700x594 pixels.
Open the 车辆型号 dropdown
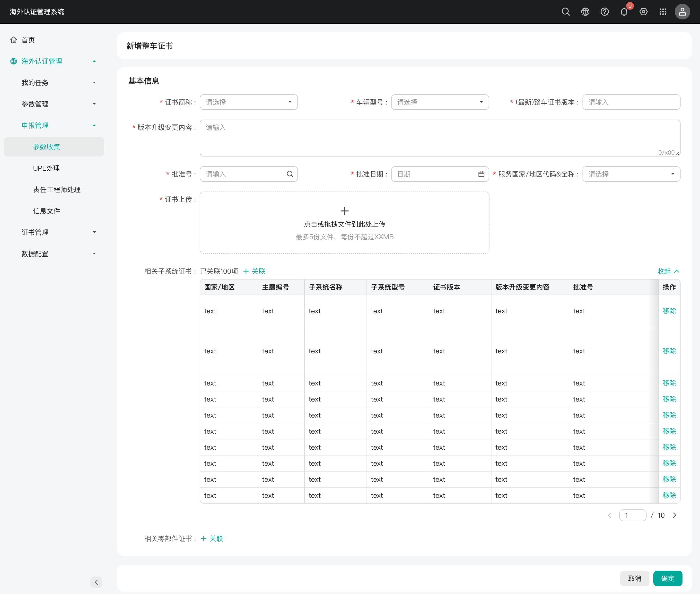click(440, 102)
